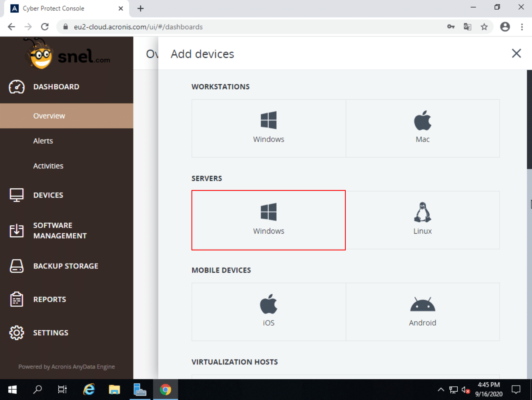Open the Settings section
The width and height of the screenshot is (532, 400).
50,333
